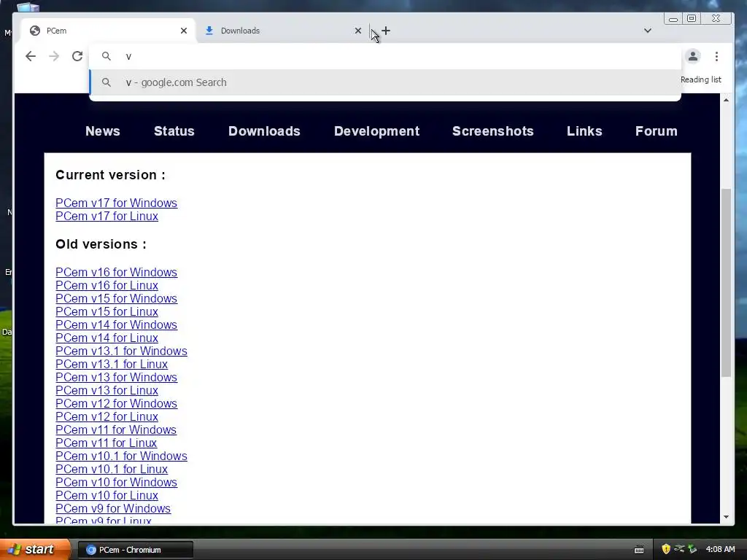The width and height of the screenshot is (747, 560).
Task: Download PCem v10 for Linux
Action: [x=107, y=495]
